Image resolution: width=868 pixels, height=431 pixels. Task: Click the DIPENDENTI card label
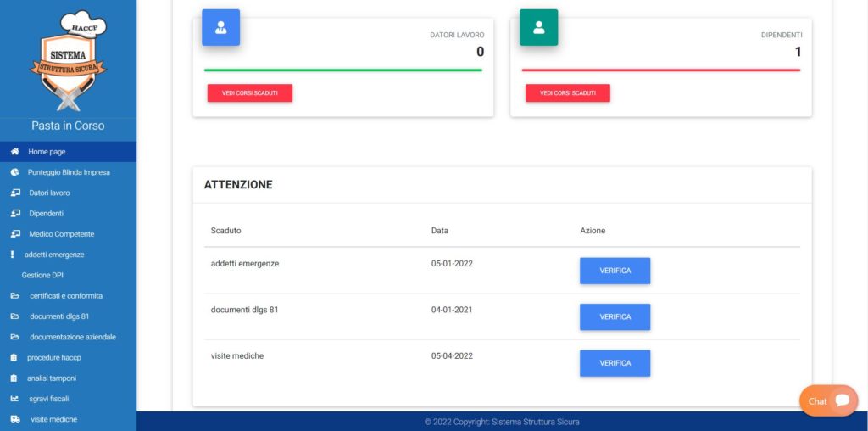point(782,35)
